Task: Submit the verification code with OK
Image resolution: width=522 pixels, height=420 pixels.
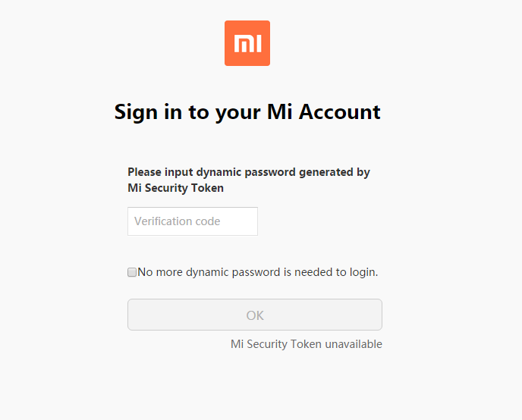Action: 255,315
